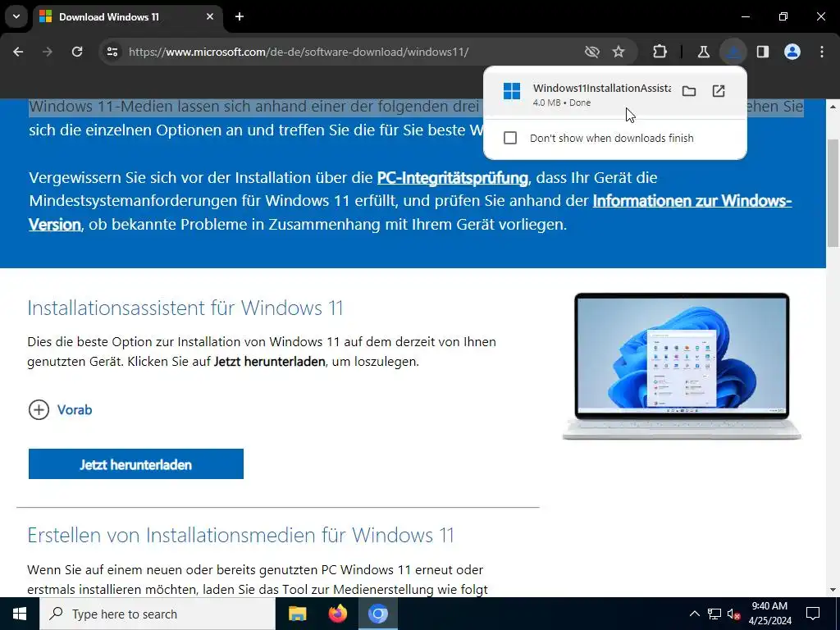Restore down the Chrome window
This screenshot has height=630, width=840.
click(x=783, y=16)
